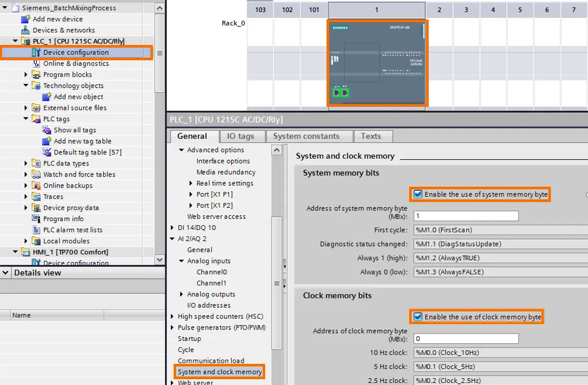
Task: Click the Watch and force tables icon
Action: 36,175
